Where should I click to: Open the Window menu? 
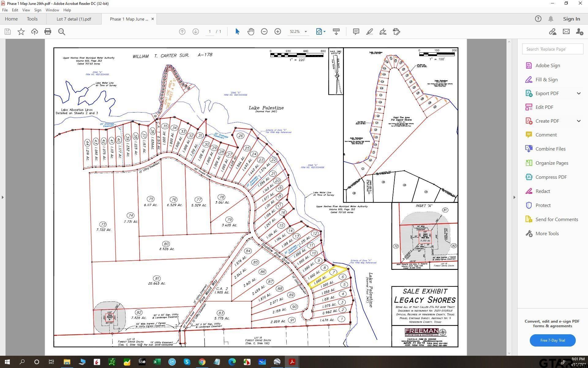(52, 10)
